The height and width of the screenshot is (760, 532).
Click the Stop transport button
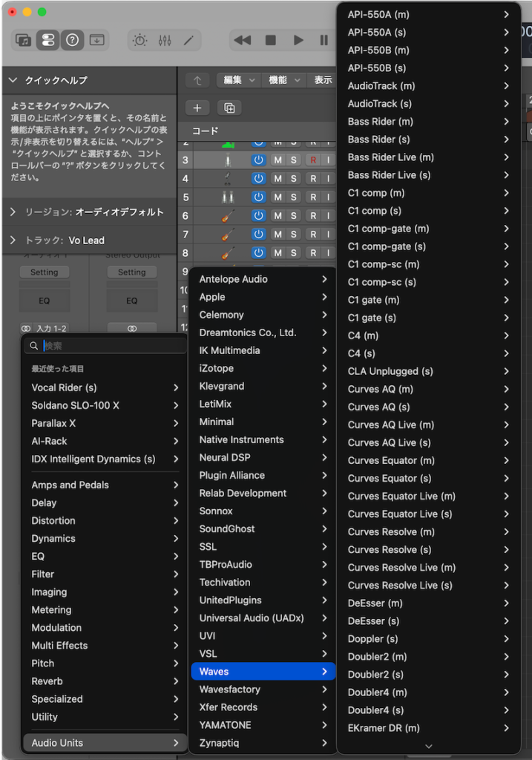[270, 40]
